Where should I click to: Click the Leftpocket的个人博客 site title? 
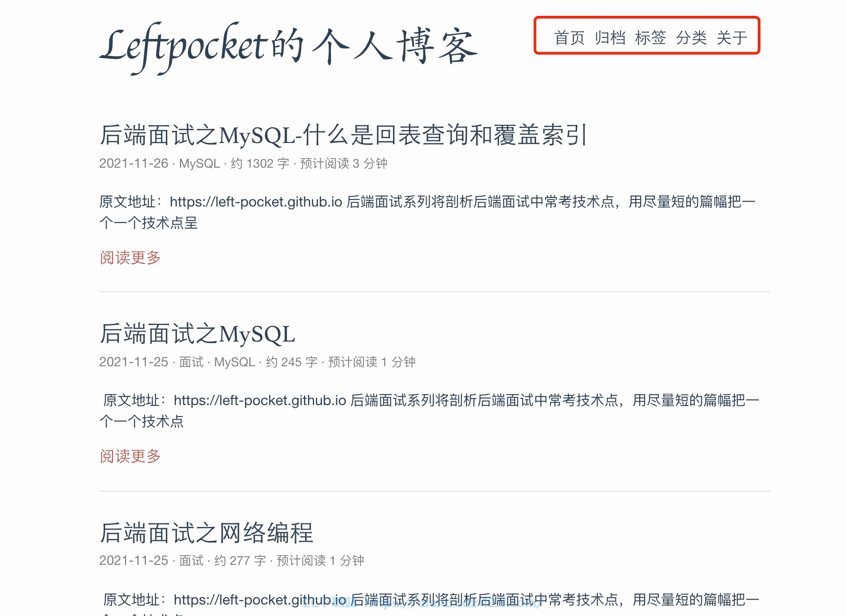tap(289, 47)
